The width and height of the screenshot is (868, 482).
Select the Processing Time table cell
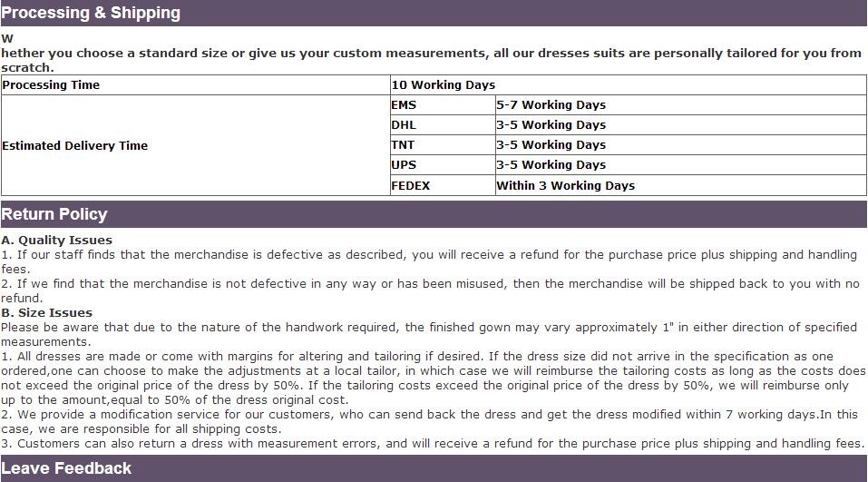click(51, 84)
